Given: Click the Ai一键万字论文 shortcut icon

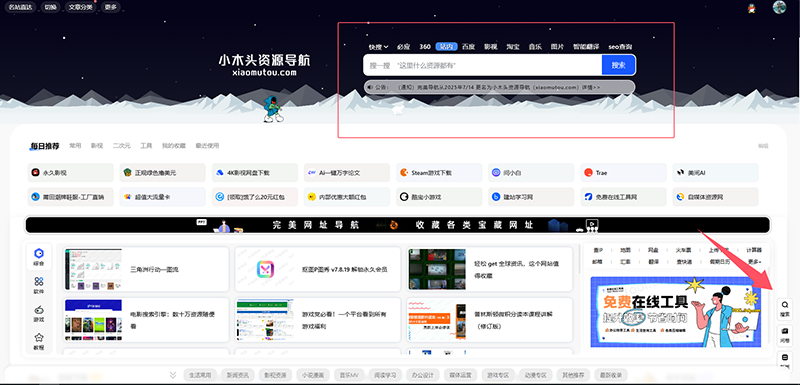Looking at the screenshot, I should click(x=312, y=173).
